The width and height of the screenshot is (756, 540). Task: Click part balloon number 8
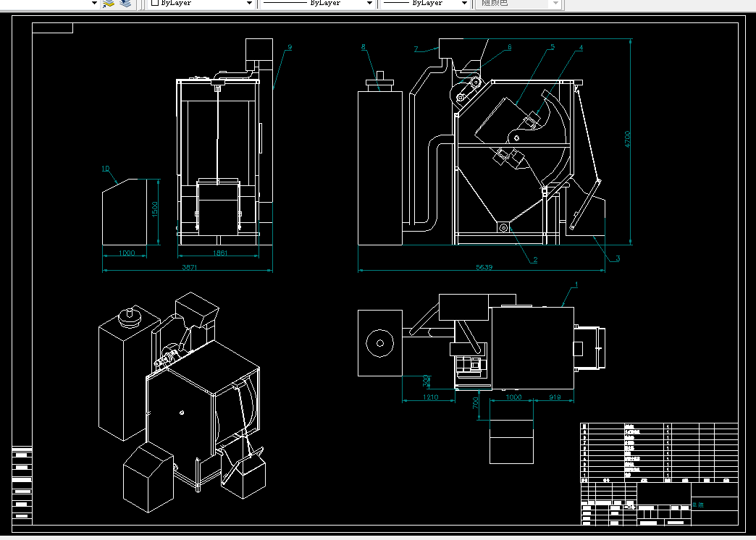click(363, 47)
